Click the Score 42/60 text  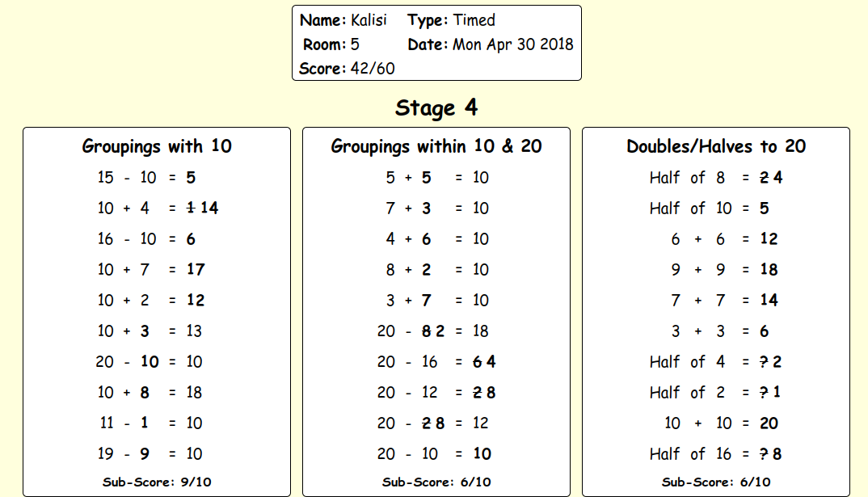pos(347,69)
